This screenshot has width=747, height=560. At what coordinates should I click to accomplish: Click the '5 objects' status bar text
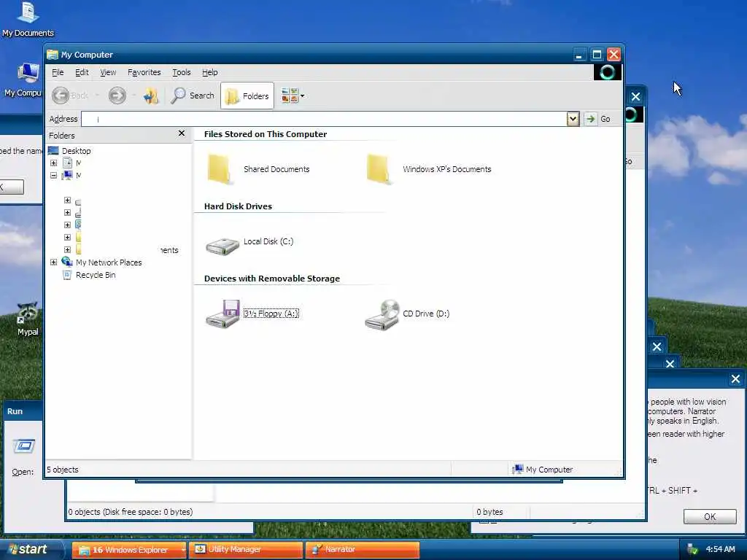point(63,470)
